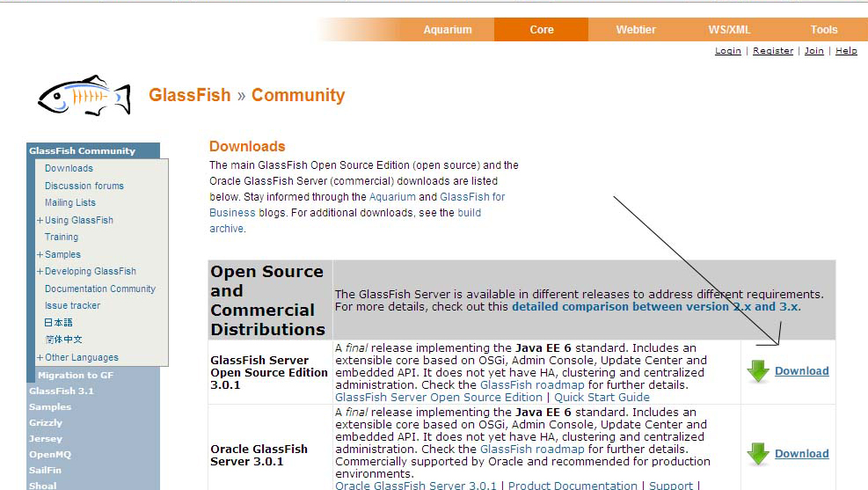
Task: Click the Login link
Action: [728, 51]
